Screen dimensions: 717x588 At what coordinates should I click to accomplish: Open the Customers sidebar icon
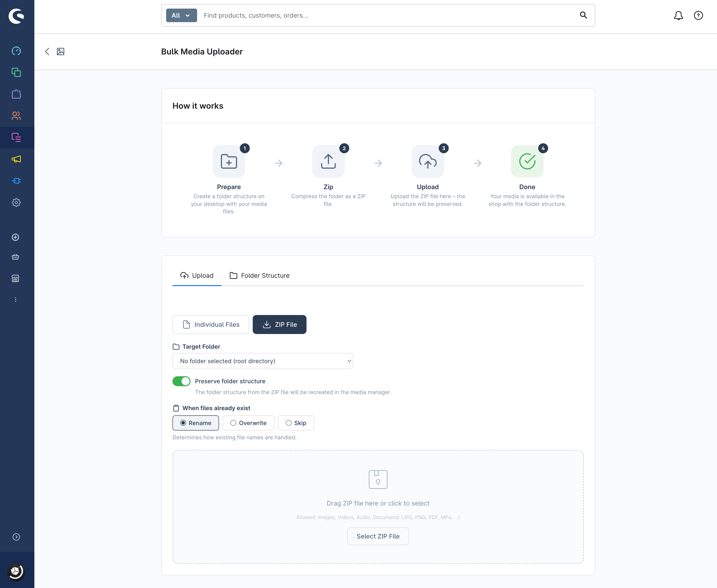tap(16, 116)
